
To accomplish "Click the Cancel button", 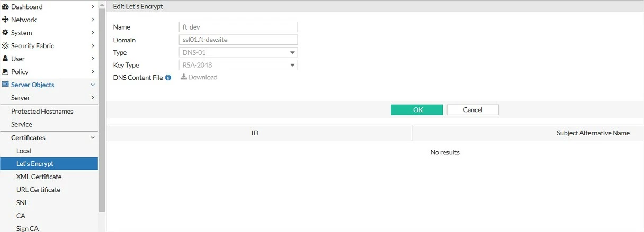I will 472,109.
